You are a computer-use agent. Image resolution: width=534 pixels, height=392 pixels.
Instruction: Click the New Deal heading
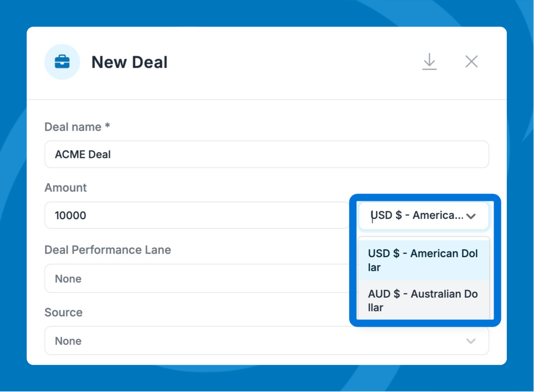tap(130, 62)
